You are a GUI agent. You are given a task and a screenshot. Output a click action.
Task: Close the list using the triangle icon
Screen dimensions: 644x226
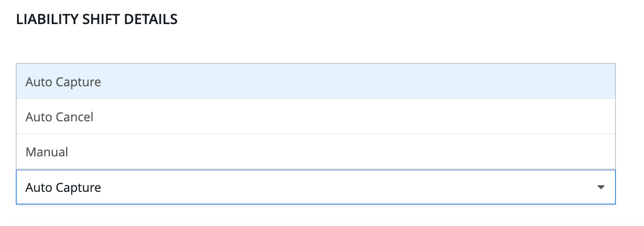[601, 187]
